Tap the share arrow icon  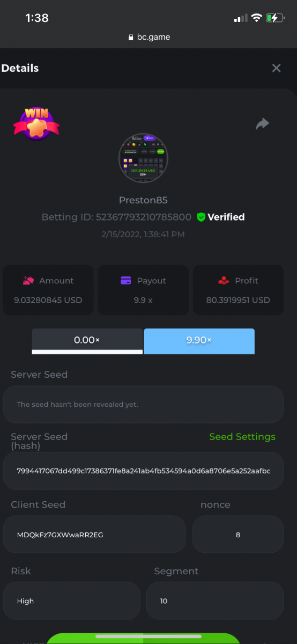click(262, 124)
